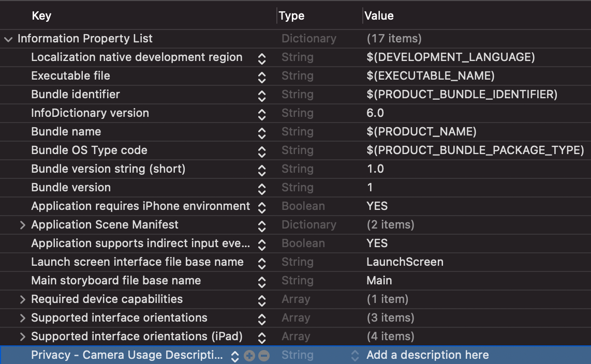This screenshot has width=591, height=364.
Task: Click the LaunchScreen value field
Action: pyautogui.click(x=405, y=262)
